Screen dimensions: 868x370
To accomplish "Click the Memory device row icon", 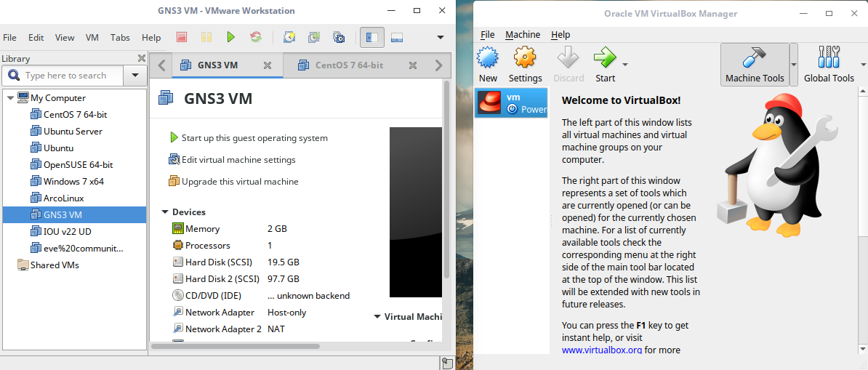I will coord(177,228).
